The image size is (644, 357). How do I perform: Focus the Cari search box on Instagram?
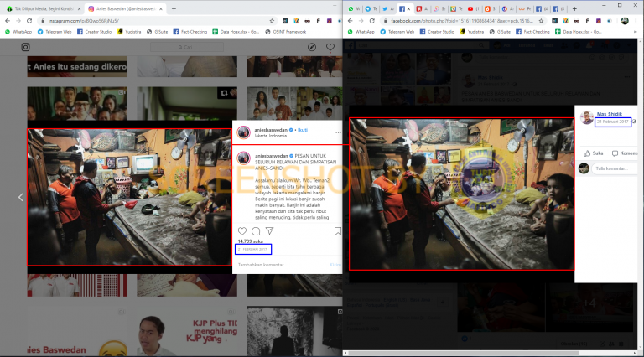[187, 47]
